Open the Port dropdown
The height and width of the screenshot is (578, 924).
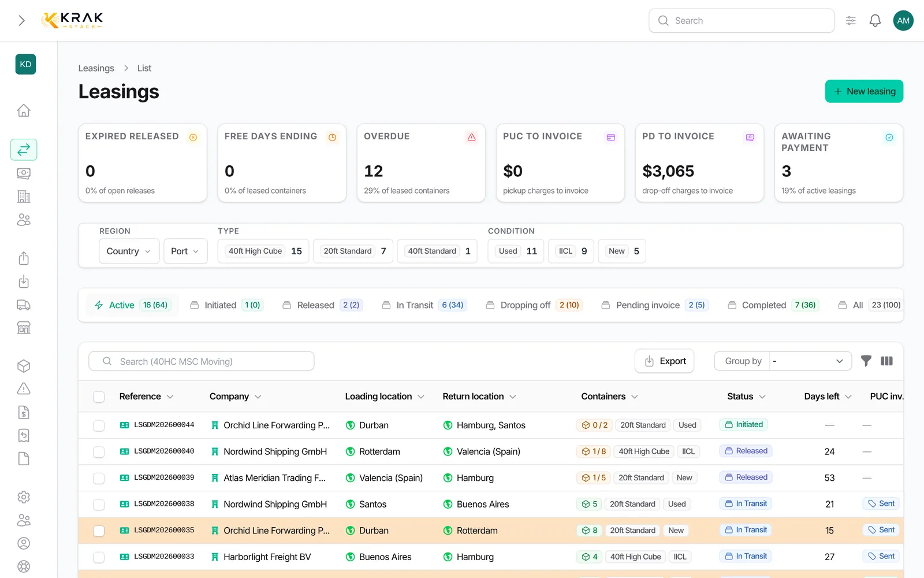pyautogui.click(x=185, y=251)
